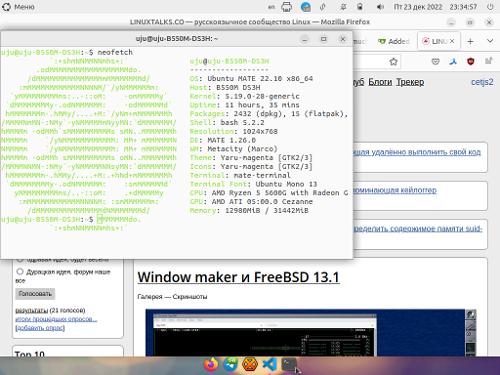Open the Window maker screenshot thumbnail
This screenshot has width=500, height=375.
pos(310,333)
